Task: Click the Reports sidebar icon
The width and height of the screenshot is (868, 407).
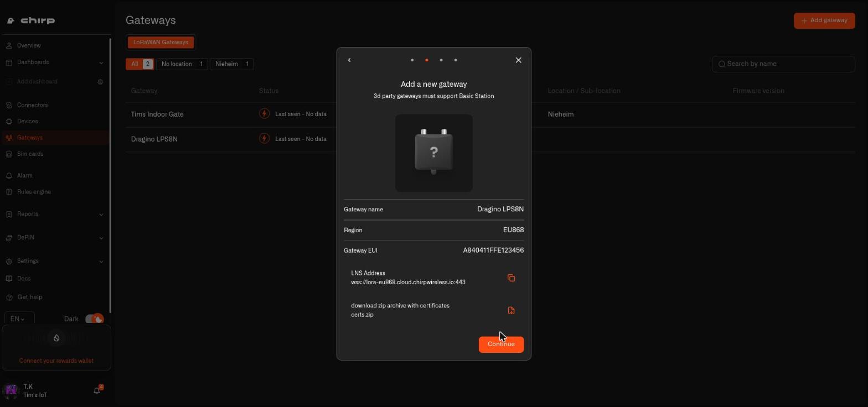Action: [9, 214]
